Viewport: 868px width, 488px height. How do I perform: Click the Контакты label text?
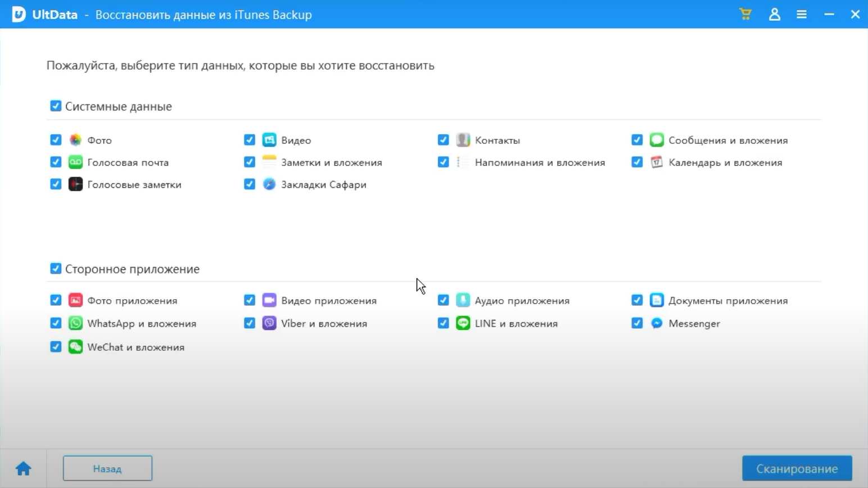point(498,140)
